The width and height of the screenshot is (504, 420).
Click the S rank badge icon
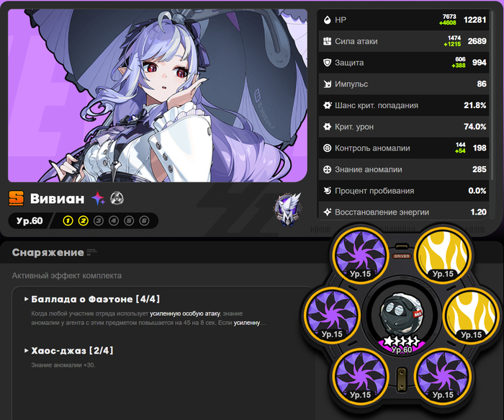click(x=16, y=198)
